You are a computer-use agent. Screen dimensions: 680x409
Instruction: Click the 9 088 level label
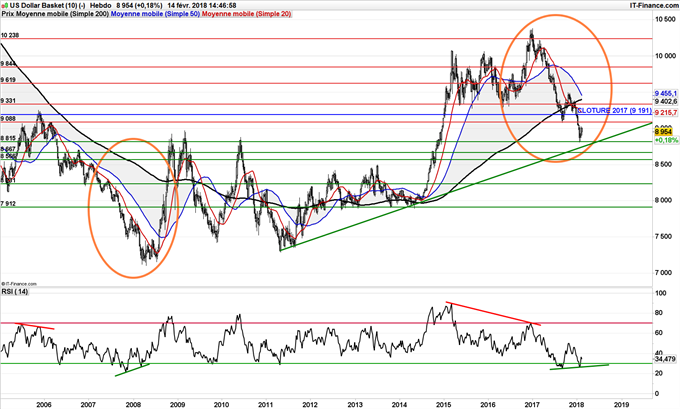coord(8,118)
